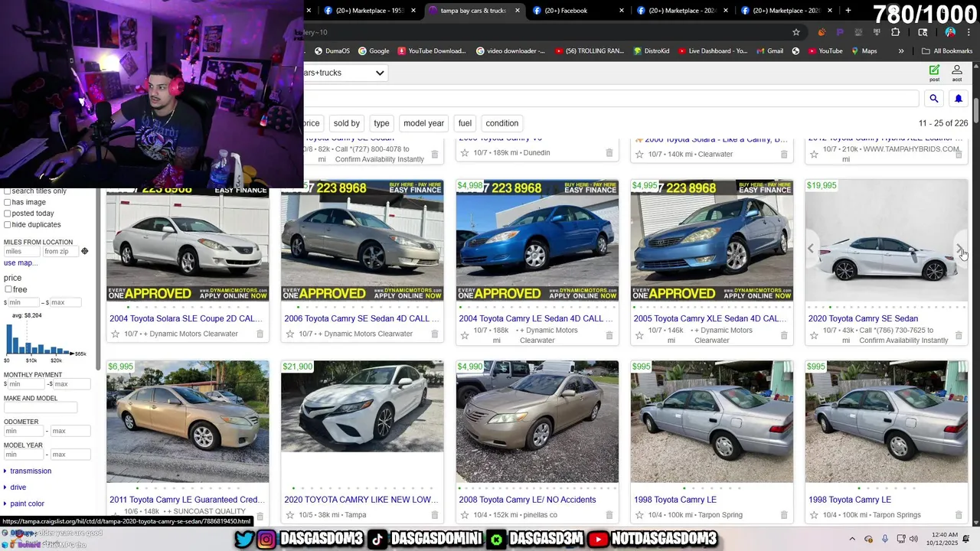980x551 pixels.
Task: Click the miles distance input field
Action: pyautogui.click(x=21, y=251)
